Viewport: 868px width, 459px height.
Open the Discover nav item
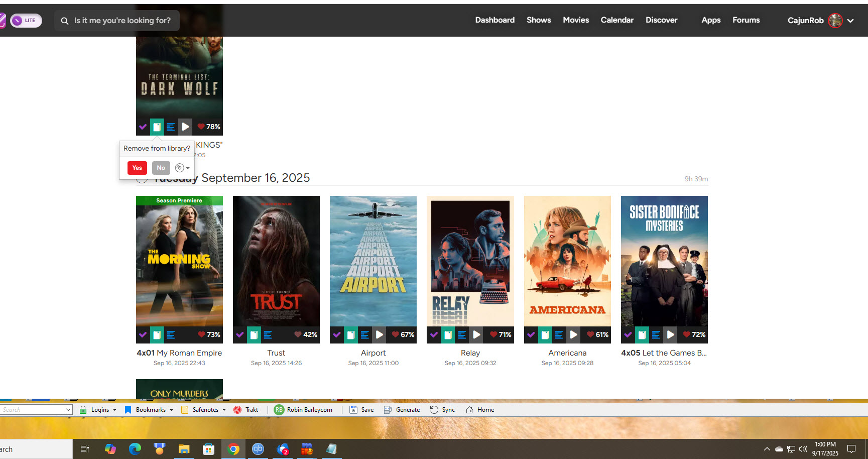662,20
